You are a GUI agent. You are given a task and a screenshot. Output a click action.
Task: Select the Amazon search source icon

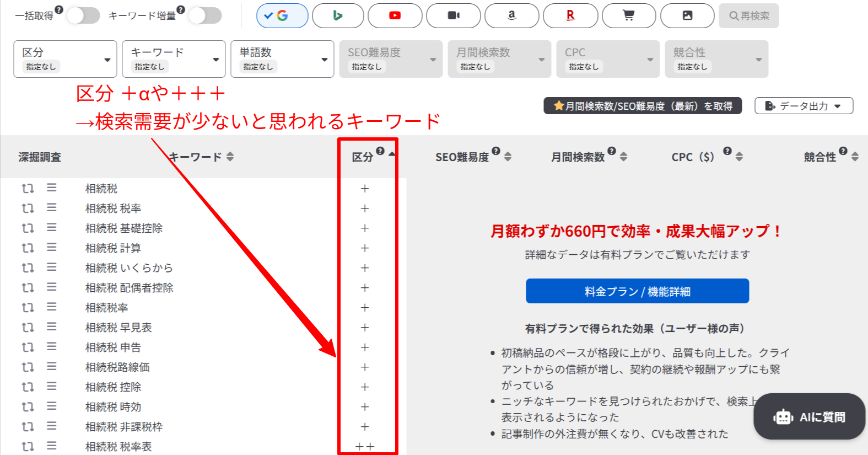(x=511, y=15)
